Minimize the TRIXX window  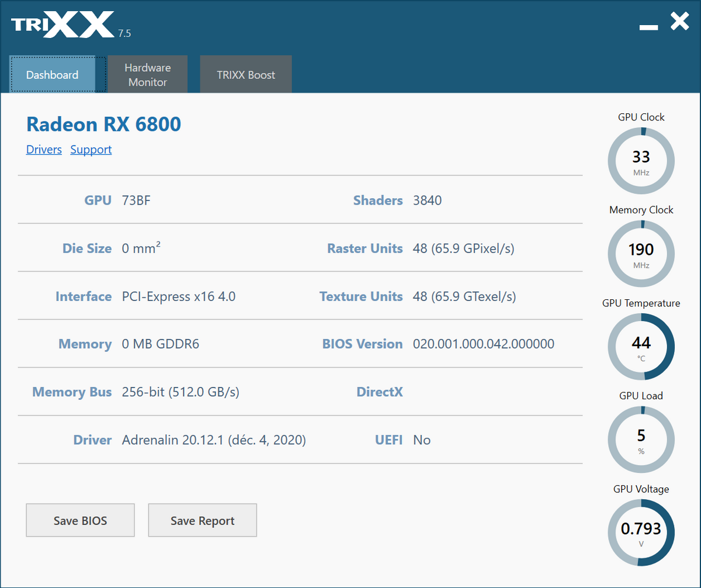(649, 27)
